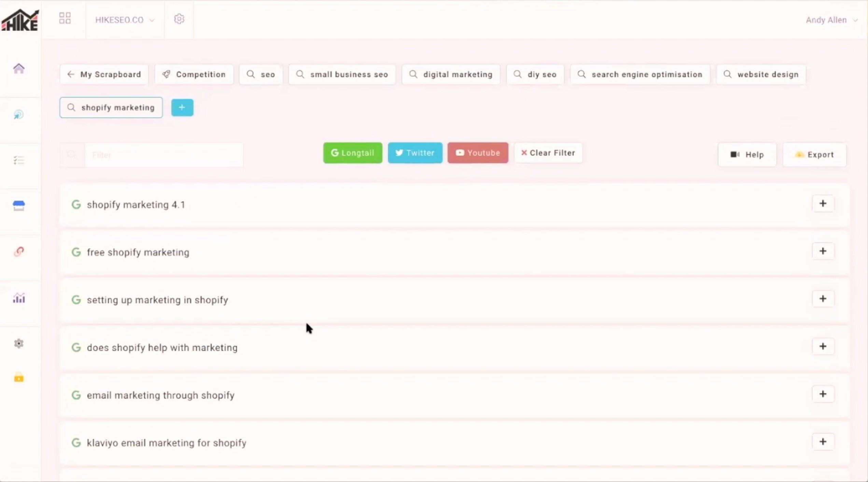The height and width of the screenshot is (482, 868).
Task: Click the Export button
Action: point(814,155)
